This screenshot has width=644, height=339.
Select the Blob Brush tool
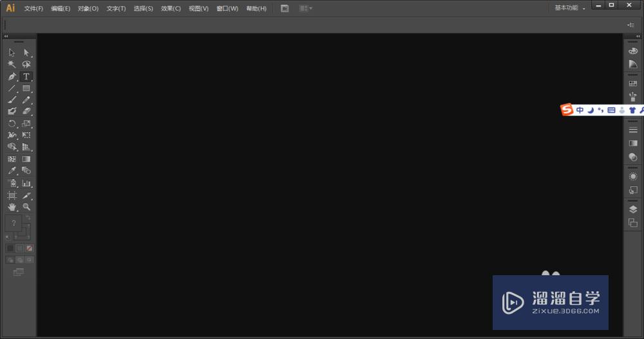tap(12, 111)
